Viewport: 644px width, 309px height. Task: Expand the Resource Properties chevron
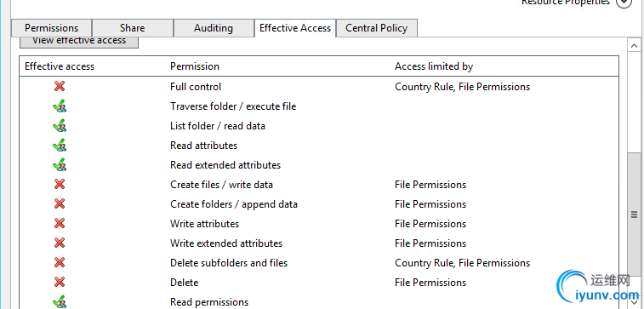pos(624,3)
